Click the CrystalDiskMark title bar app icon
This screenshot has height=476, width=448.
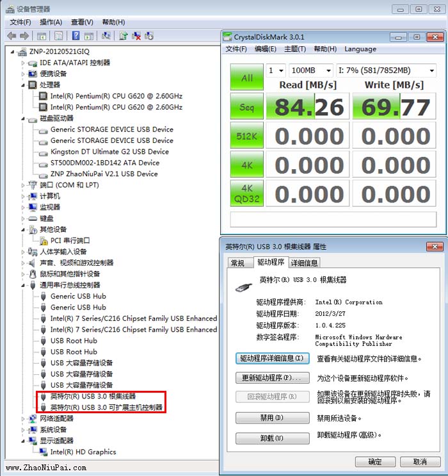click(227, 37)
